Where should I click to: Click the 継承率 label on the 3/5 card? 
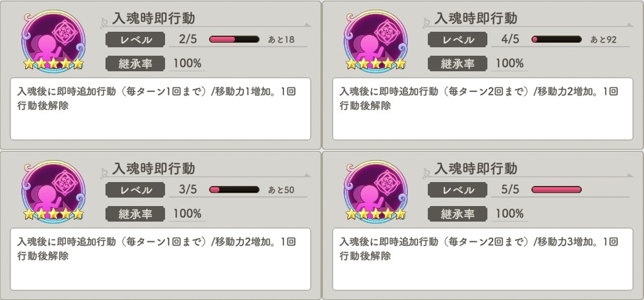(137, 213)
